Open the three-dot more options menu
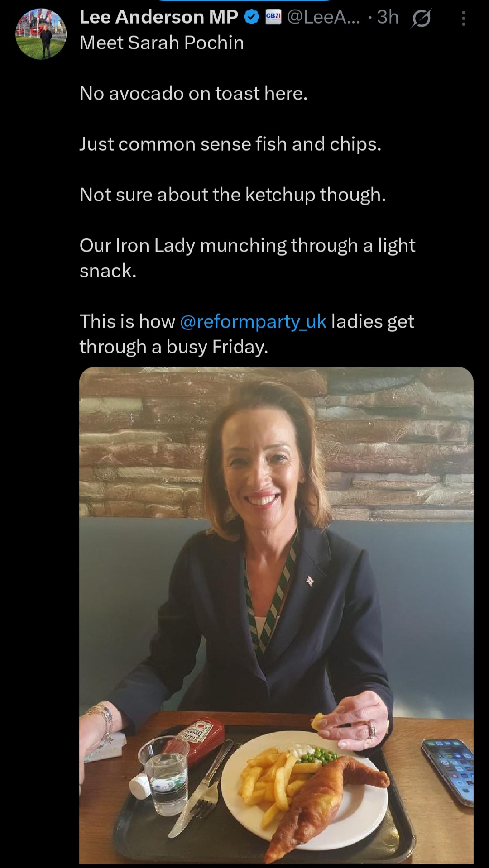Image resolution: width=489 pixels, height=868 pixels. [463, 19]
